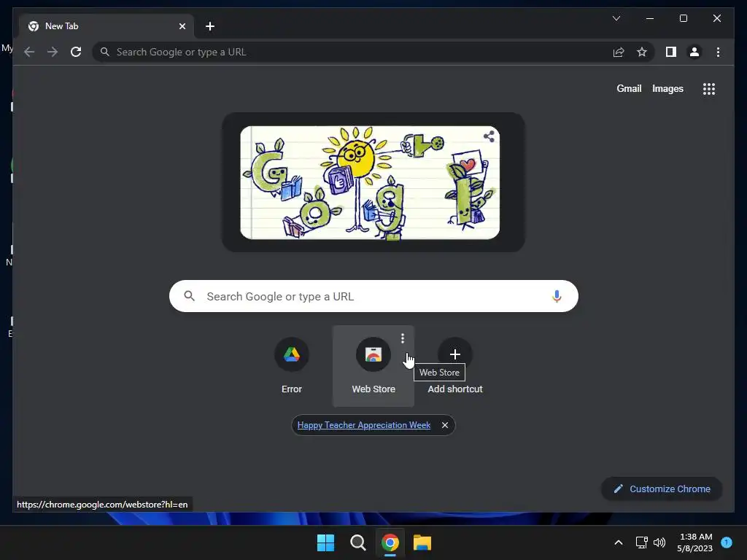Open the network status icon
747x560 pixels.
pos(641,542)
